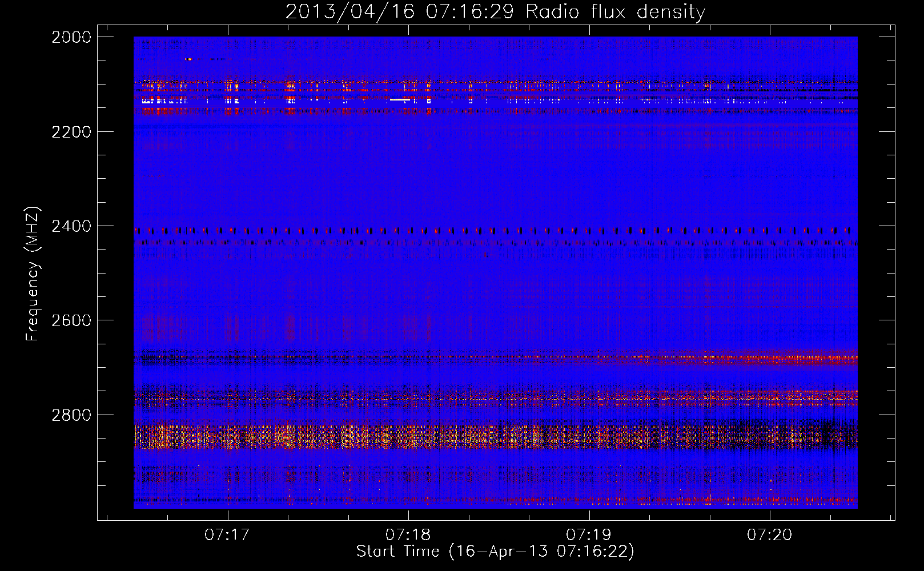Click the "Start Time" x-axis label
The image size is (924, 571).
pyautogui.click(x=397, y=552)
